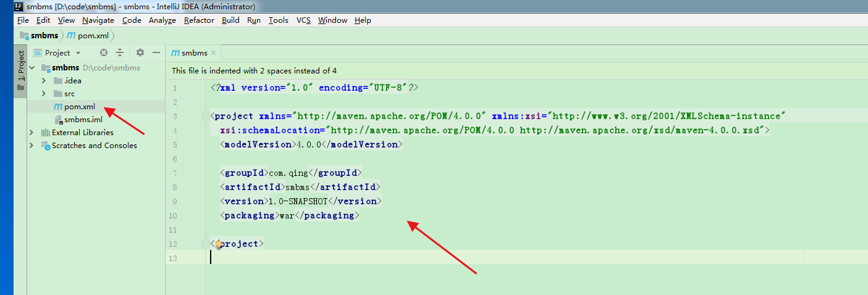The height and width of the screenshot is (295, 868).
Task: Click the locate/scroll-from-source target icon
Action: 104,53
